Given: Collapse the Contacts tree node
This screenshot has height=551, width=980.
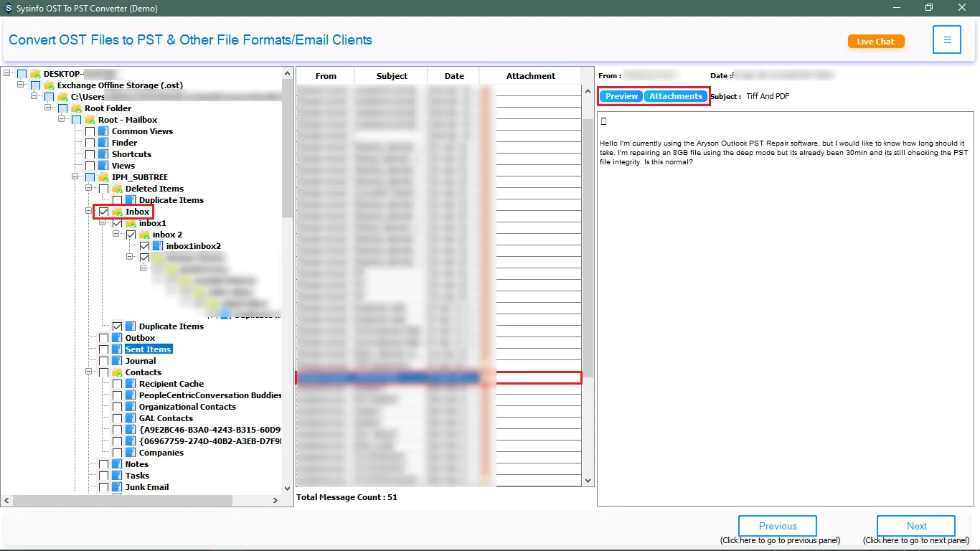Looking at the screenshot, I should pyautogui.click(x=89, y=372).
